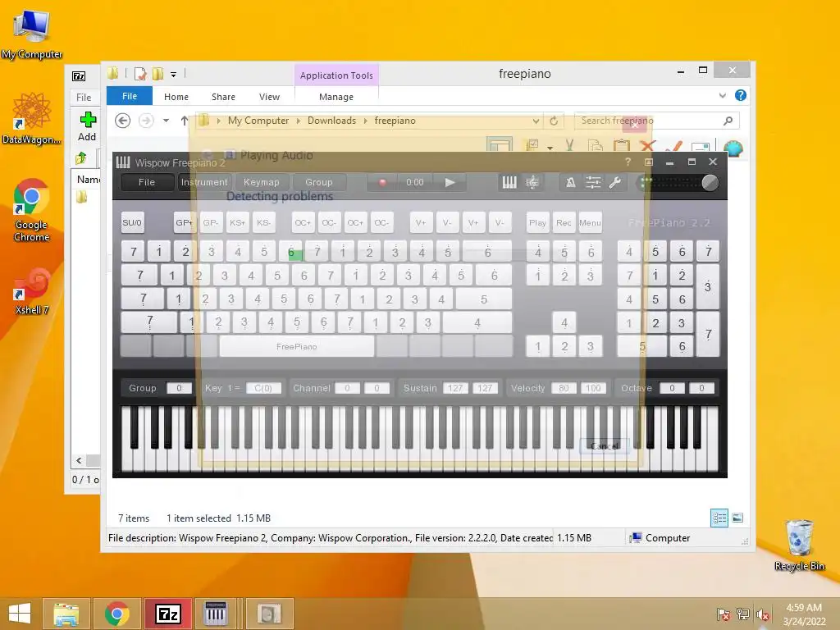Switch to the View ribbon tab
Screen dimensions: 840x630
pos(269,97)
